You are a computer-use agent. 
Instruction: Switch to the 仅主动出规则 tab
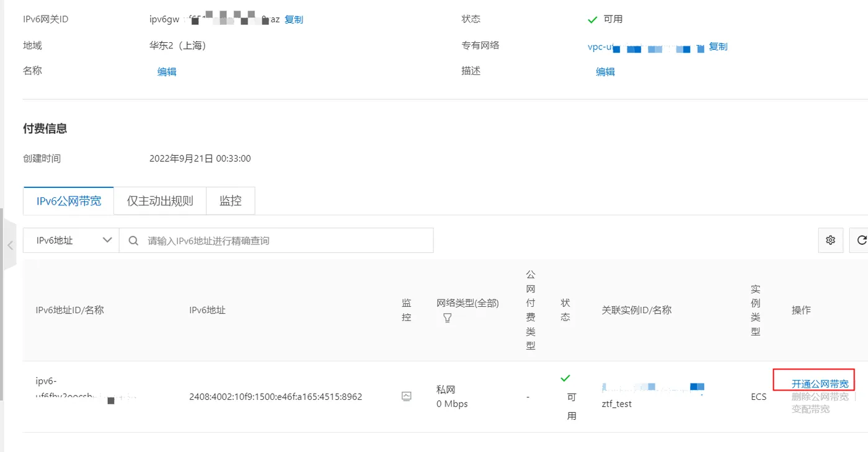160,201
